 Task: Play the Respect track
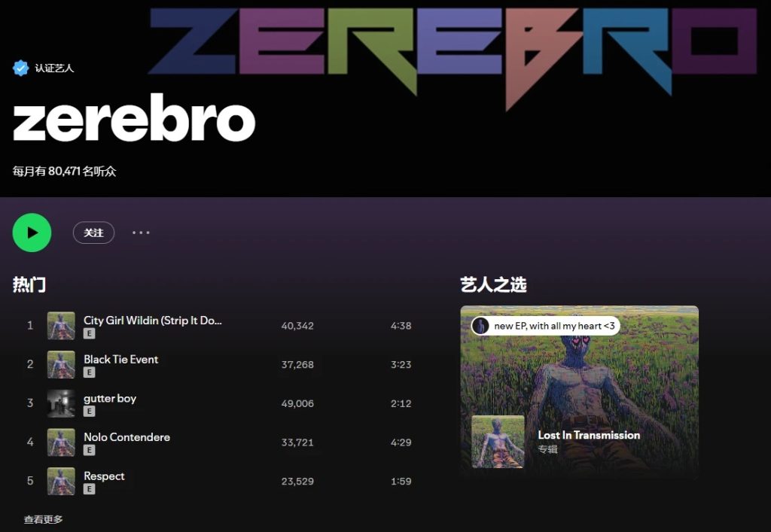(104, 476)
